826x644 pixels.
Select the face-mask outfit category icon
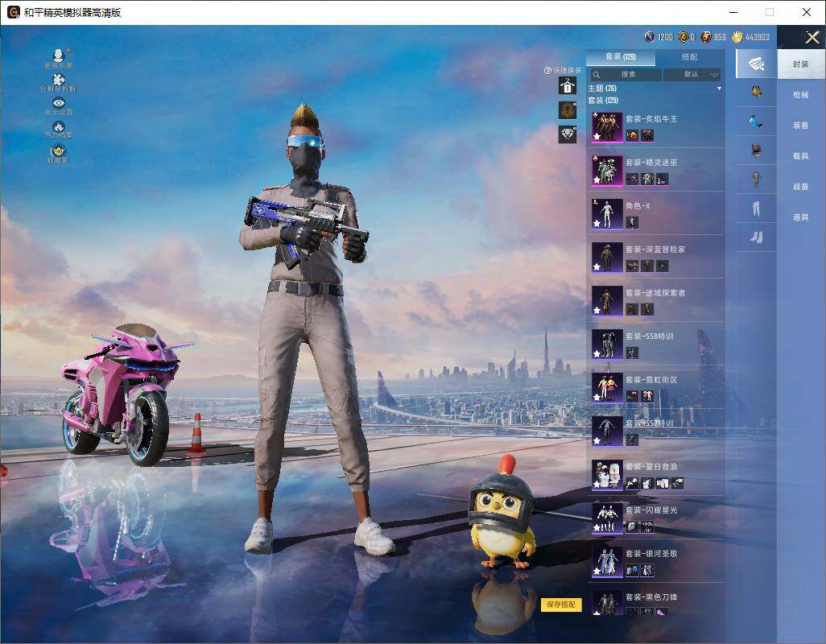click(757, 64)
